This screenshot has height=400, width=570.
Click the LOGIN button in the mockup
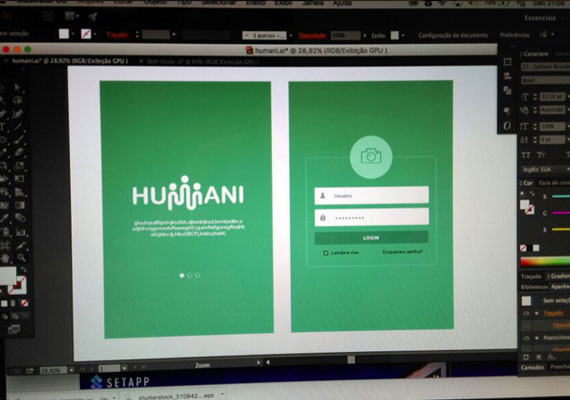(x=371, y=238)
